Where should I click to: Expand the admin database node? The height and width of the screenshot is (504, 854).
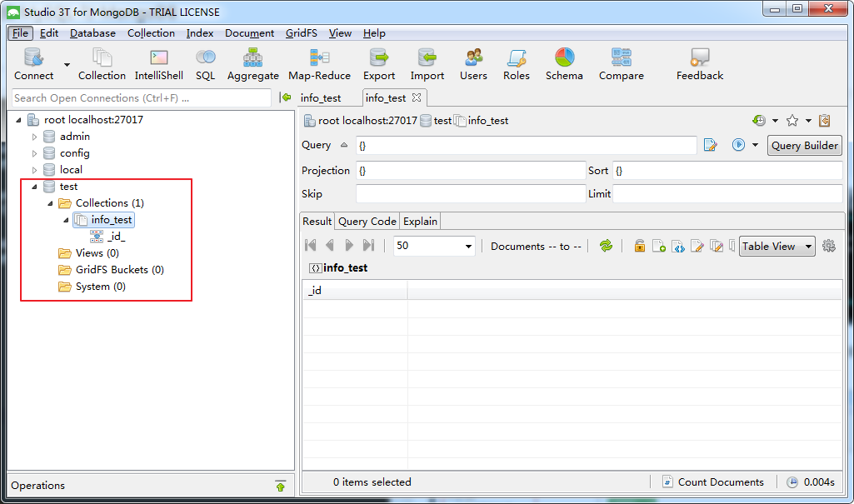point(34,137)
